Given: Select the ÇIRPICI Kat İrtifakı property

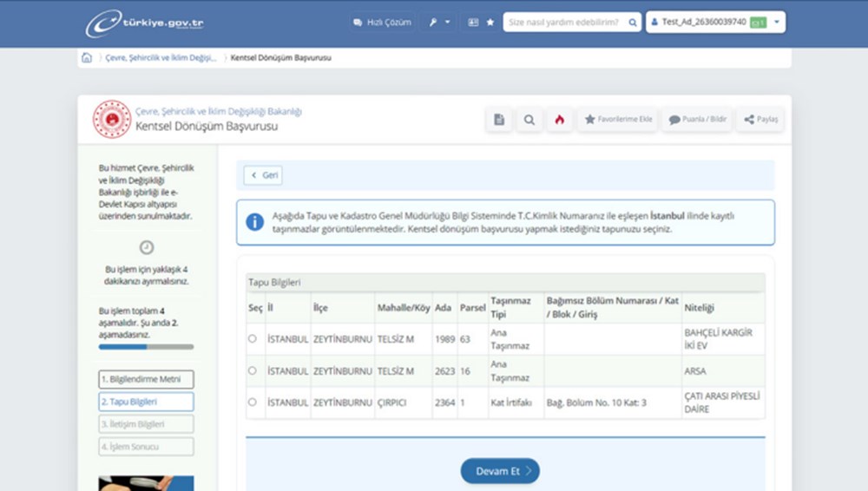Looking at the screenshot, I should [x=253, y=403].
